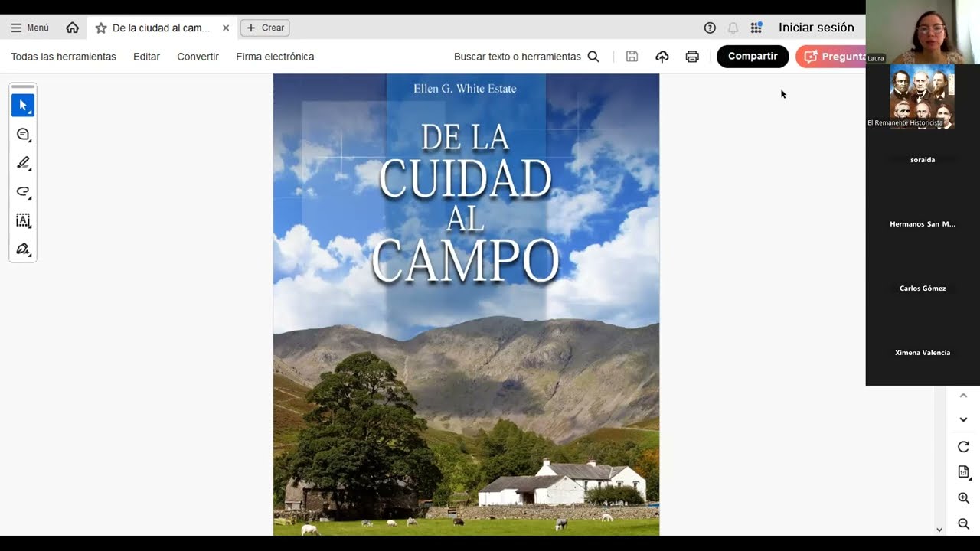
Task: Go to the previous page with the up chevron
Action: point(963,396)
